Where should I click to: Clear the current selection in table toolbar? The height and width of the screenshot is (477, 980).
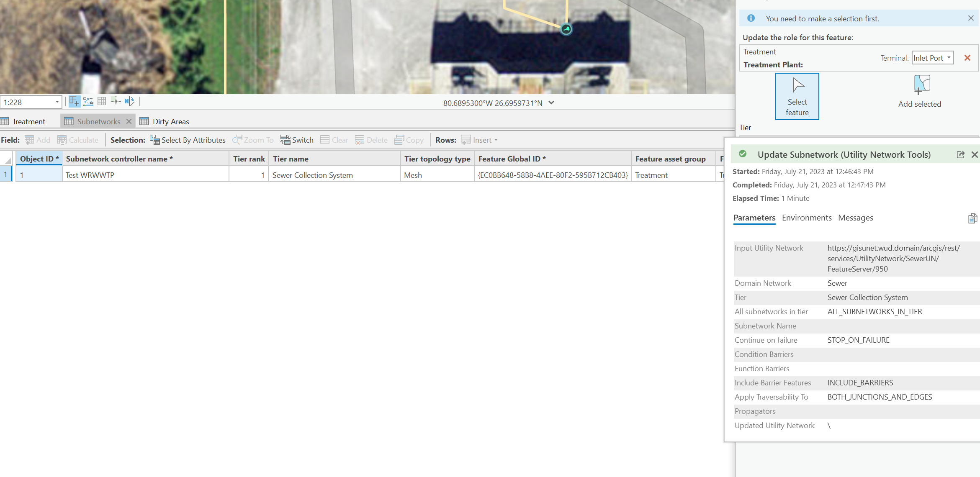click(x=334, y=140)
